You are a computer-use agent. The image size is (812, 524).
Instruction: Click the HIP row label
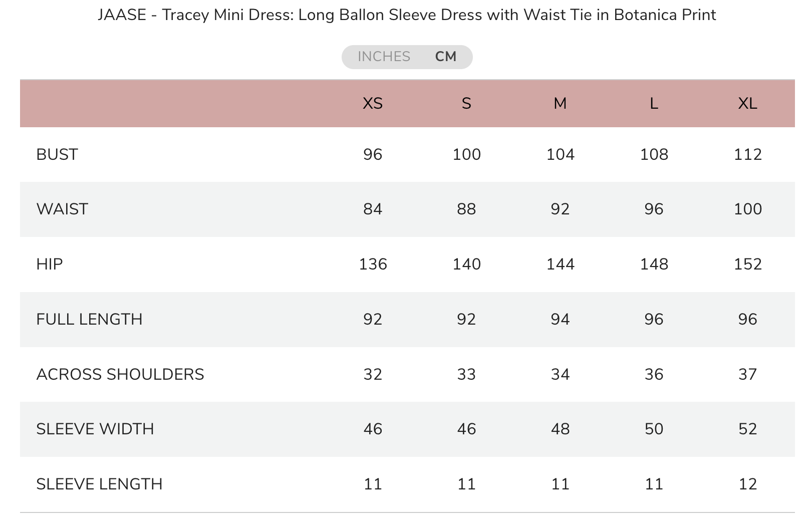coord(50,264)
